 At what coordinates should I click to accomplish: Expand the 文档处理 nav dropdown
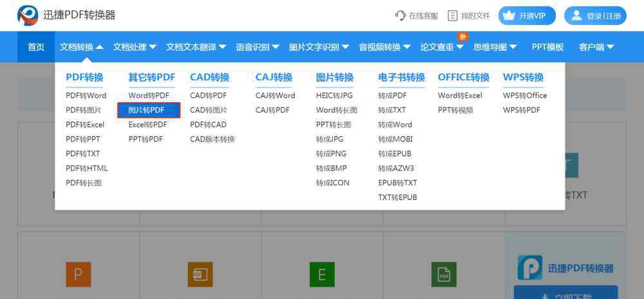pos(135,47)
